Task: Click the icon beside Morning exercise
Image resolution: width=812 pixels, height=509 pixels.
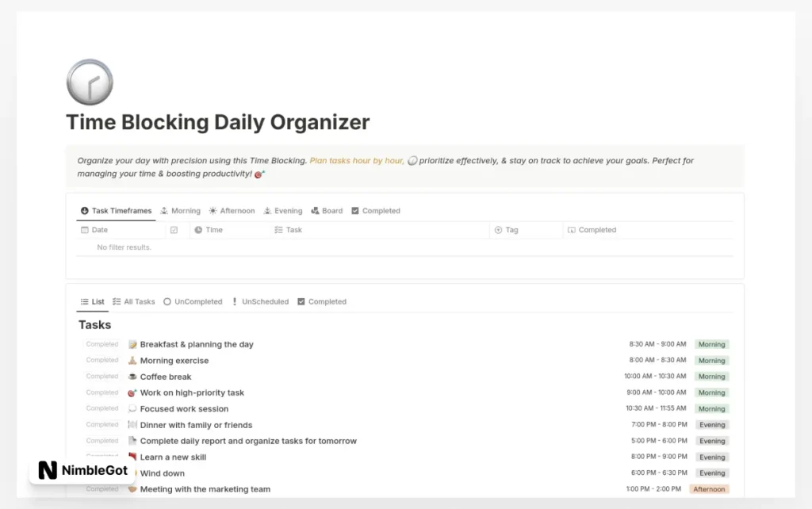Action: [x=132, y=361]
